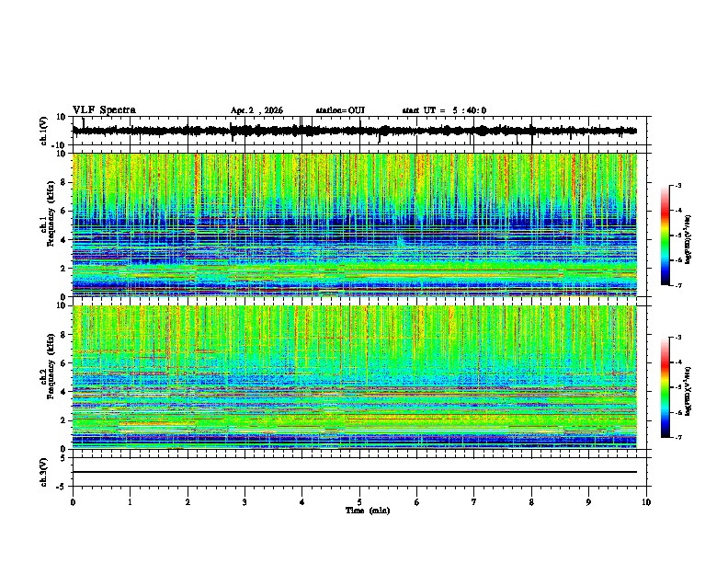
Task: Click the ch.2 spectrogram color scale bar
Action: [665, 387]
